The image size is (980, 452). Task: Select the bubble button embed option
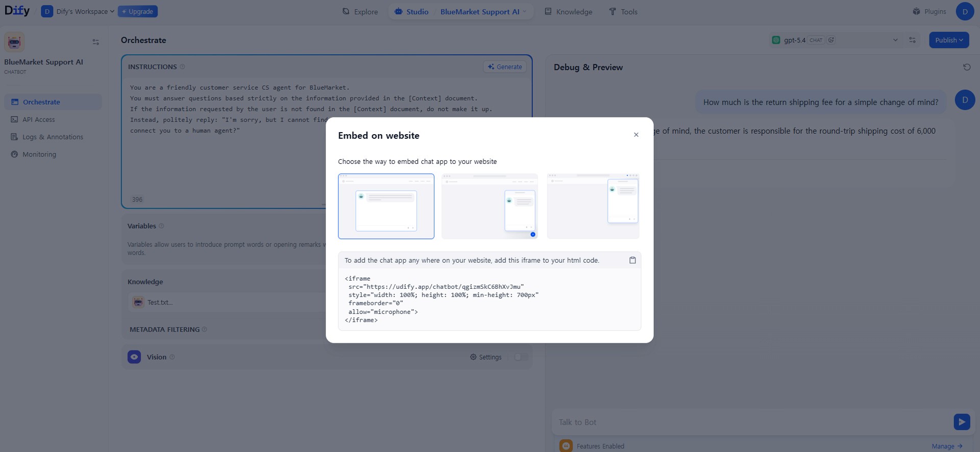(489, 206)
